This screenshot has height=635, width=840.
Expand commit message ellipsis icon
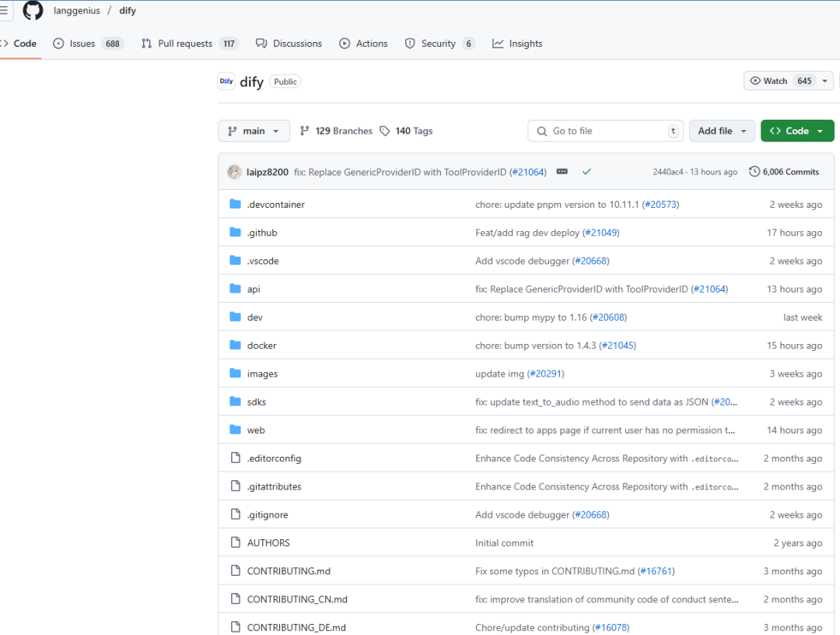pos(562,171)
